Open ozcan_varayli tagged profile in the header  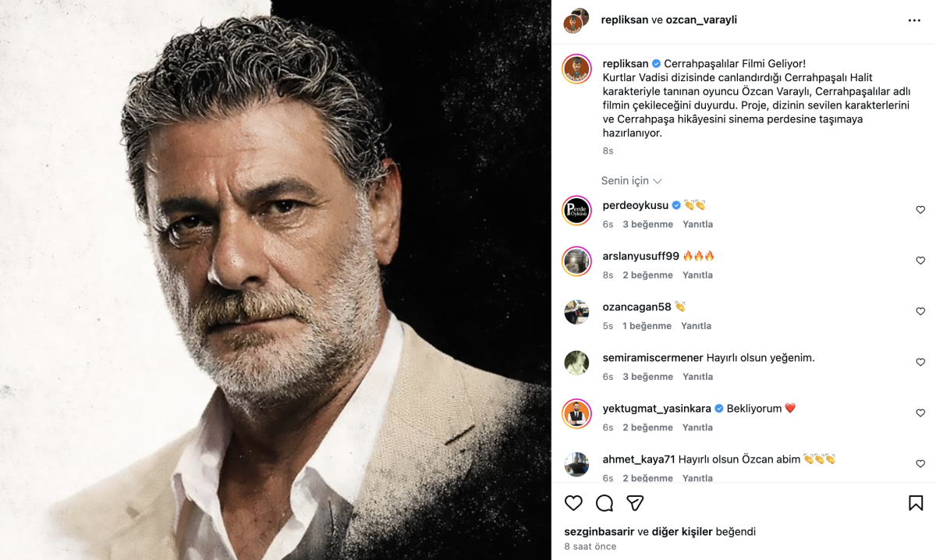point(699,21)
